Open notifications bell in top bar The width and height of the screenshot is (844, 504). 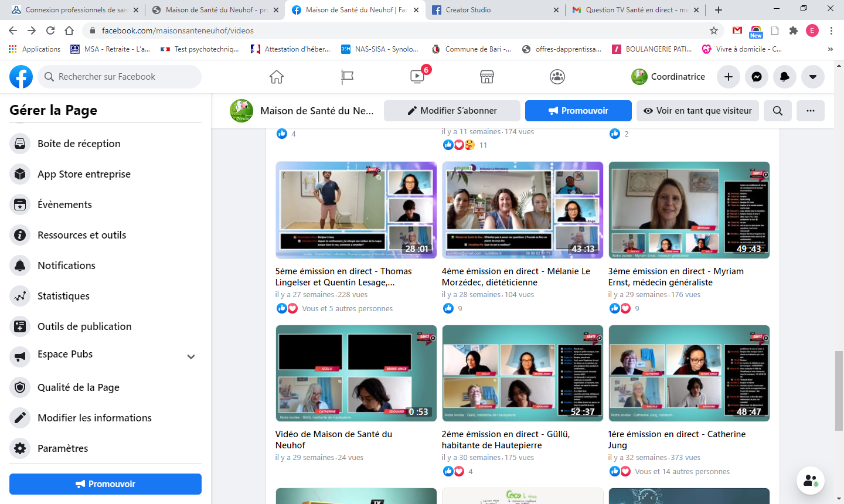pos(785,77)
